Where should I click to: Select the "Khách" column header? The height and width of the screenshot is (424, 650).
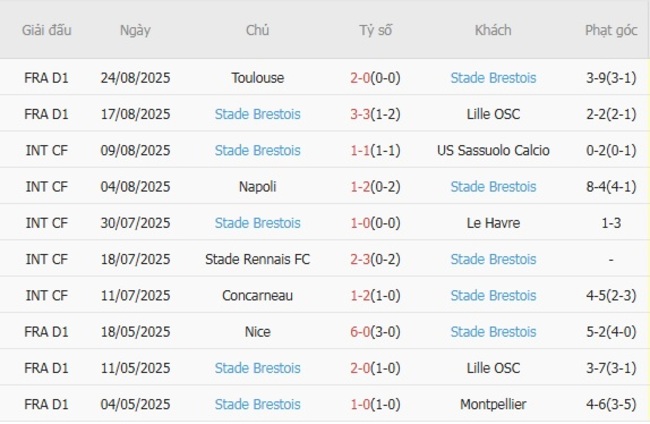click(493, 31)
